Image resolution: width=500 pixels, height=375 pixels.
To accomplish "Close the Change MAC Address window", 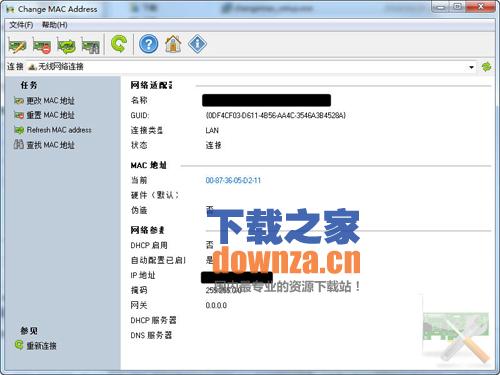I will tap(481, 6).
